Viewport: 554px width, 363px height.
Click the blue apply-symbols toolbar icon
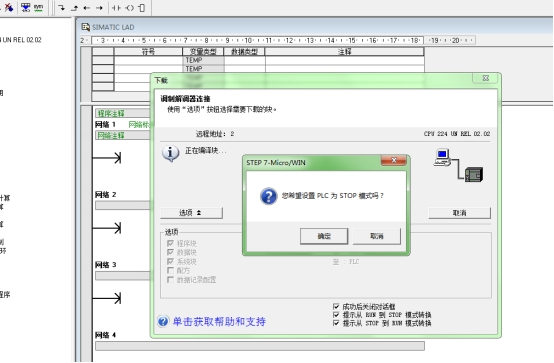point(25,7)
